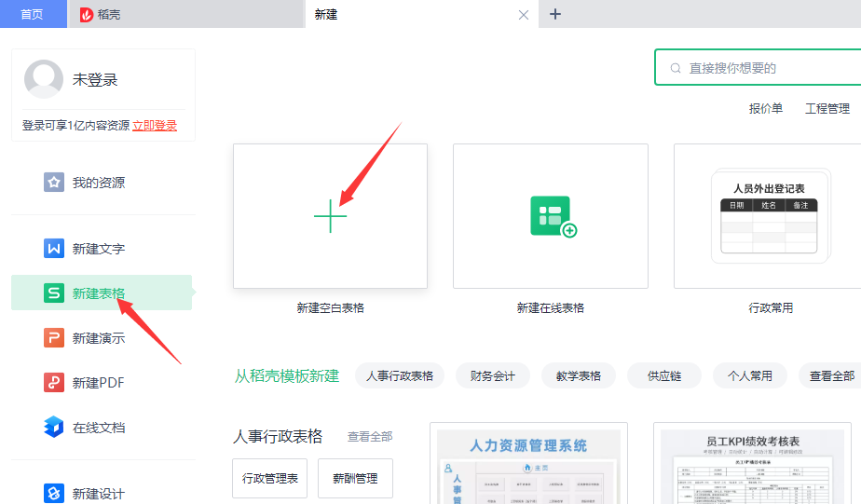Click the 教学表格 category pill
861x504 pixels.
point(579,375)
